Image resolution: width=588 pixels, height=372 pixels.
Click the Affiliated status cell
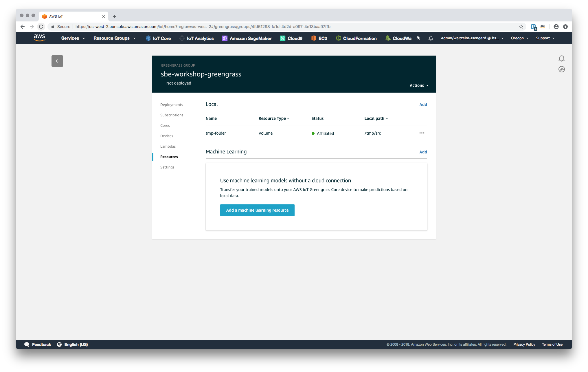tap(323, 133)
